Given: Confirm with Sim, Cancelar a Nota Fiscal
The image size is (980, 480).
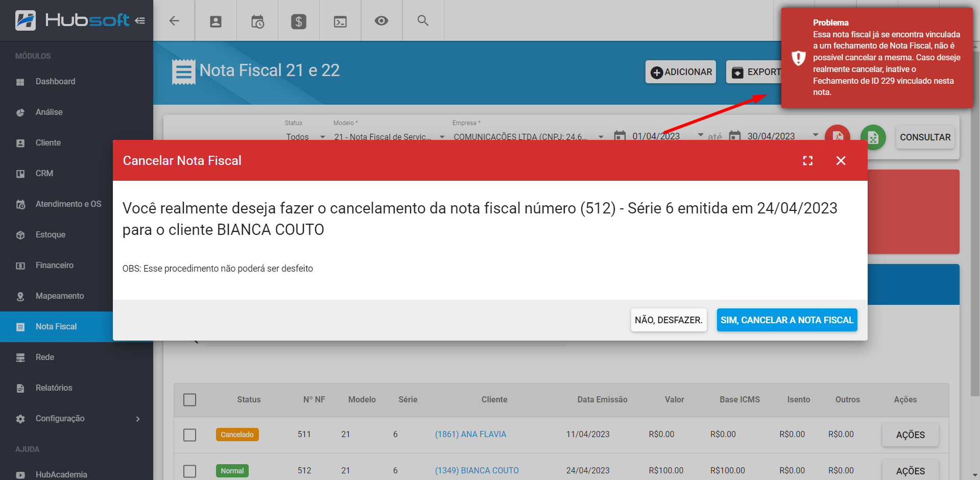Looking at the screenshot, I should (x=786, y=320).
